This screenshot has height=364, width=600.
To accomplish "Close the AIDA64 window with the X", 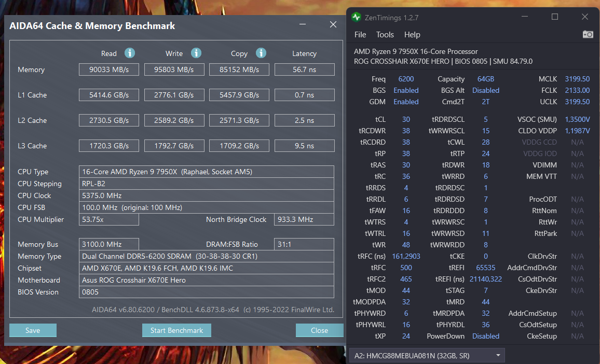I will click(x=333, y=24).
